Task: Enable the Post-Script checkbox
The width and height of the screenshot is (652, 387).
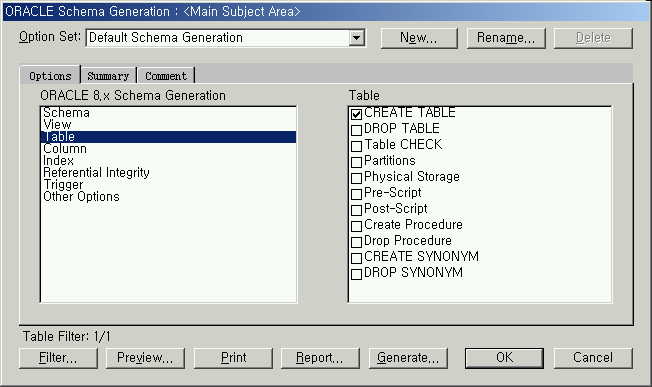Action: click(x=356, y=210)
